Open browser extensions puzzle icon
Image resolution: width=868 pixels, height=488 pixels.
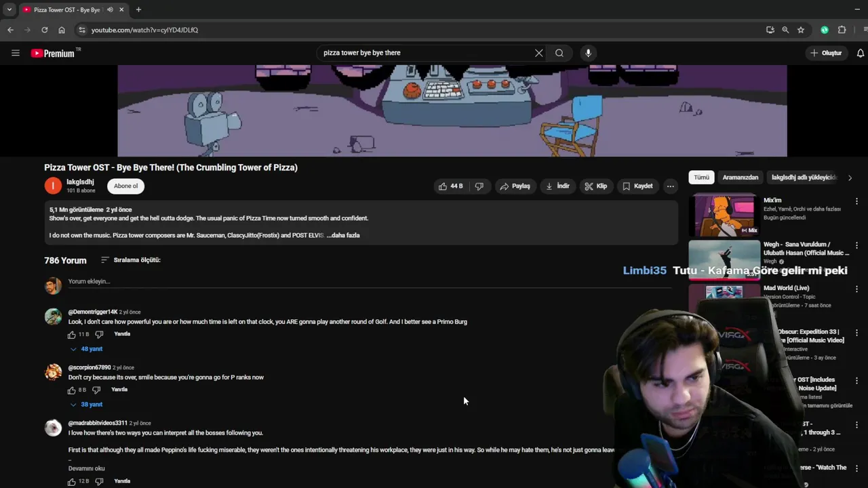pos(842,30)
